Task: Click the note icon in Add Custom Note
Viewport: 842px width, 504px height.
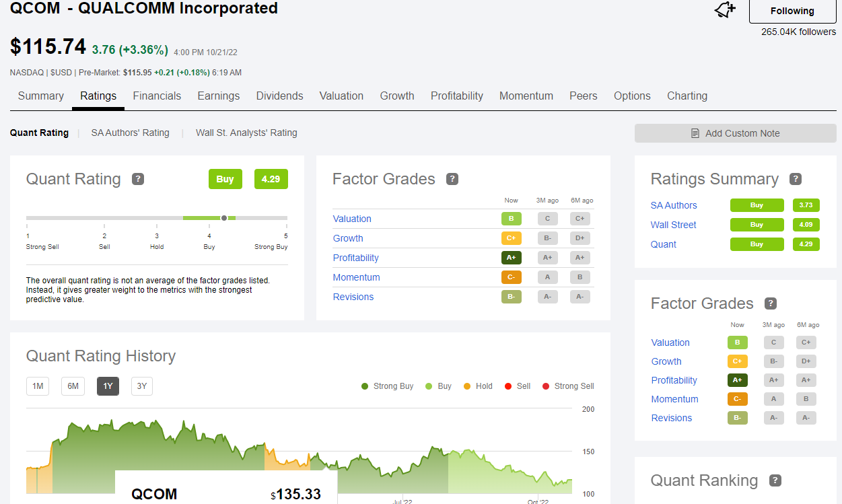Action: coord(695,133)
